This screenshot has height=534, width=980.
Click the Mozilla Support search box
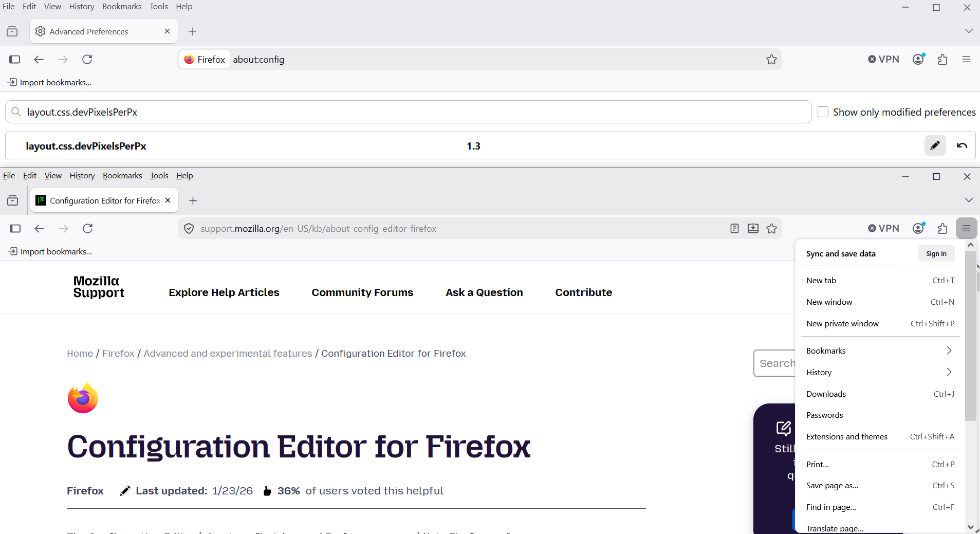774,363
